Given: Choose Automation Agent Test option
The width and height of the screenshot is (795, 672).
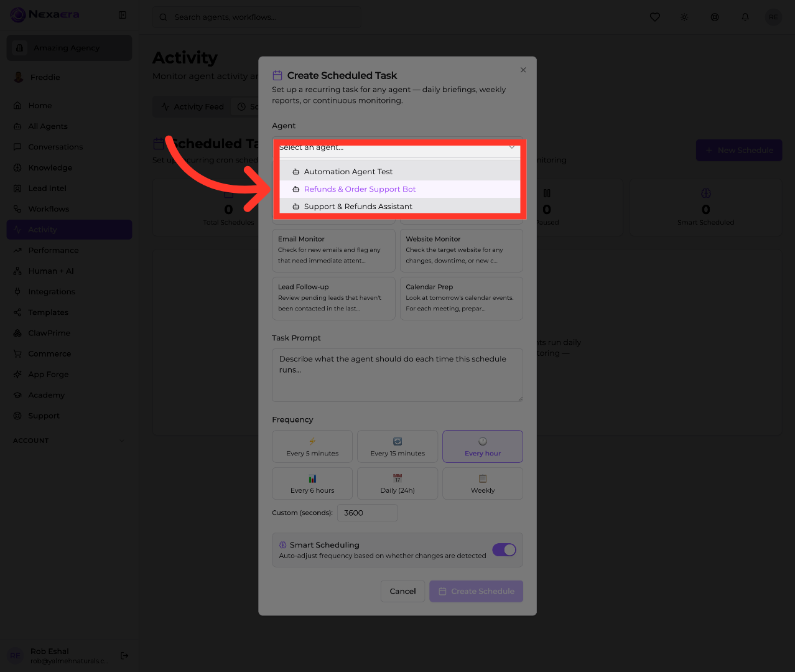Looking at the screenshot, I should (400, 172).
